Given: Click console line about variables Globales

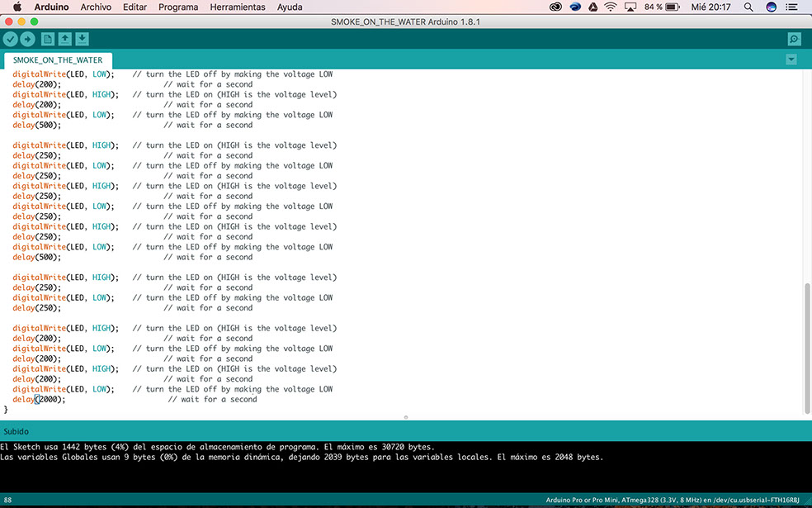Looking at the screenshot, I should pos(302,458).
